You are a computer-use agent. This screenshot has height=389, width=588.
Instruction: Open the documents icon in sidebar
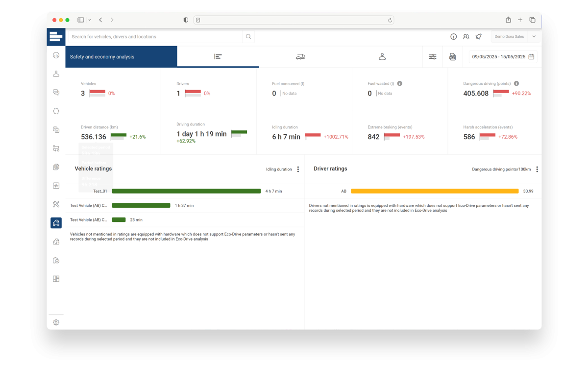point(56,167)
